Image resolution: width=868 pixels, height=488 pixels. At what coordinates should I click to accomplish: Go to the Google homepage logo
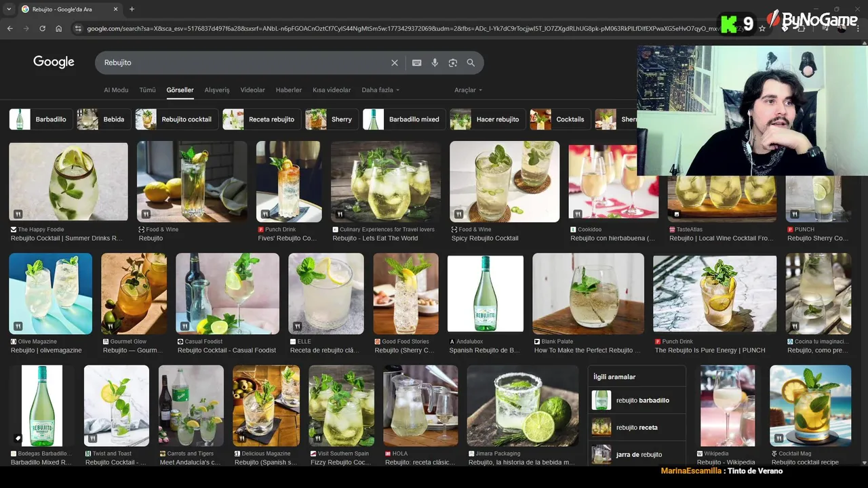click(x=54, y=62)
